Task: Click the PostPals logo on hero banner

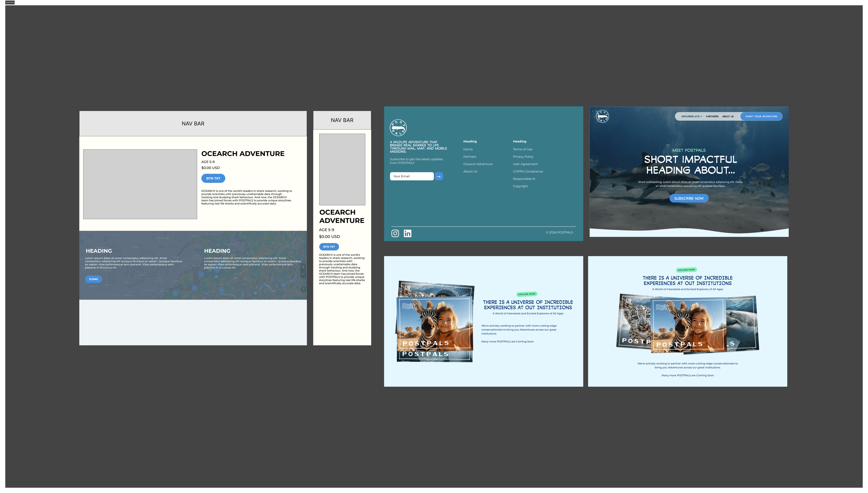Action: click(602, 116)
